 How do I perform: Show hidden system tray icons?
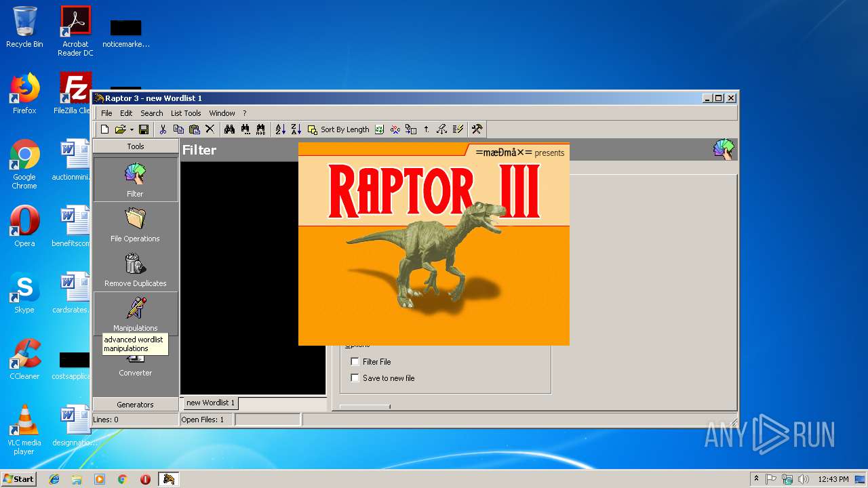[756, 479]
